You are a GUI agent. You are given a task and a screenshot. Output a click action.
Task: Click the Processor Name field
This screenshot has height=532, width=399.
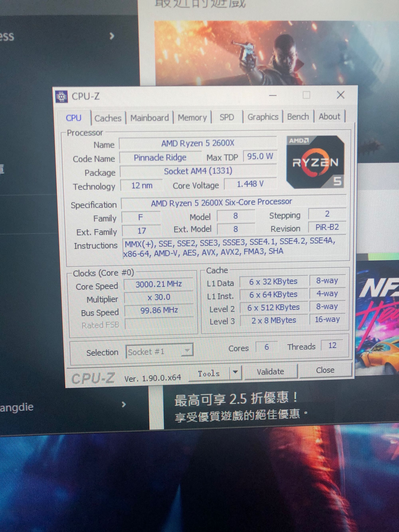point(198,144)
